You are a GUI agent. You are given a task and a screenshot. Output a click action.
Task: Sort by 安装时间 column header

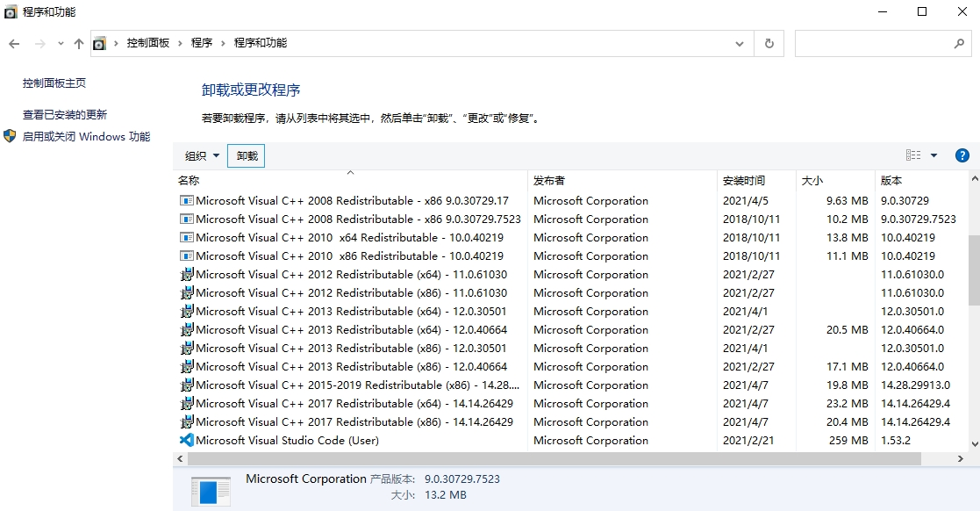coord(756,181)
